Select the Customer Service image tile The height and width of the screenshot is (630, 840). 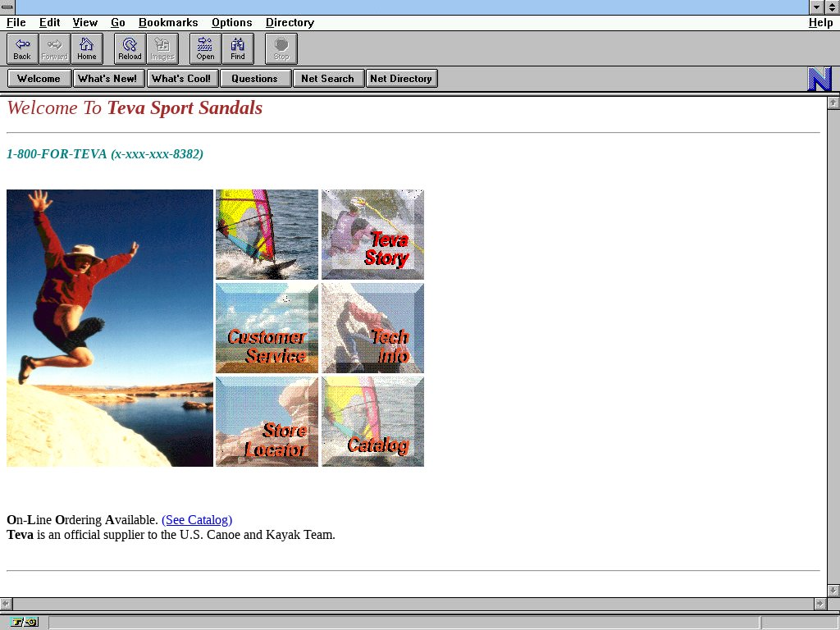pyautogui.click(x=267, y=328)
